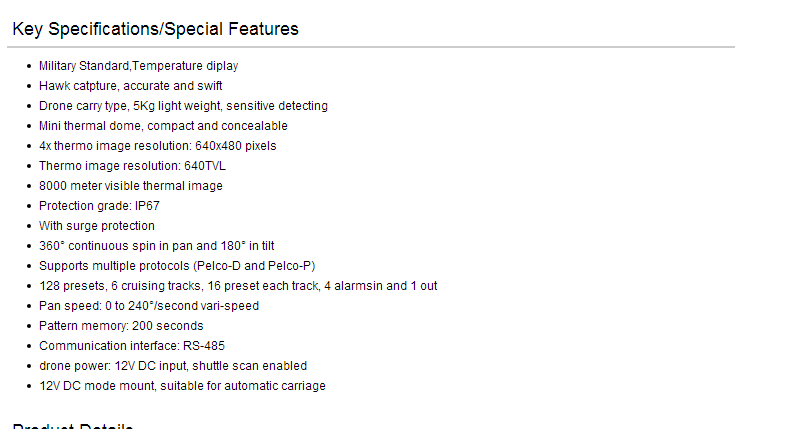The width and height of the screenshot is (795, 429).
Task: Click the 360° continuous spin in pan line
Action: pos(156,246)
